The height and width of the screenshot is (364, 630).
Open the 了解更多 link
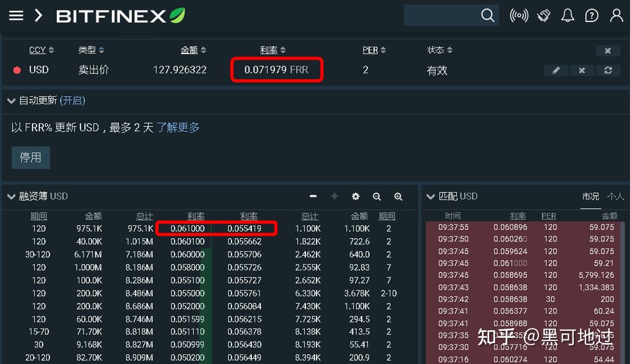(178, 127)
